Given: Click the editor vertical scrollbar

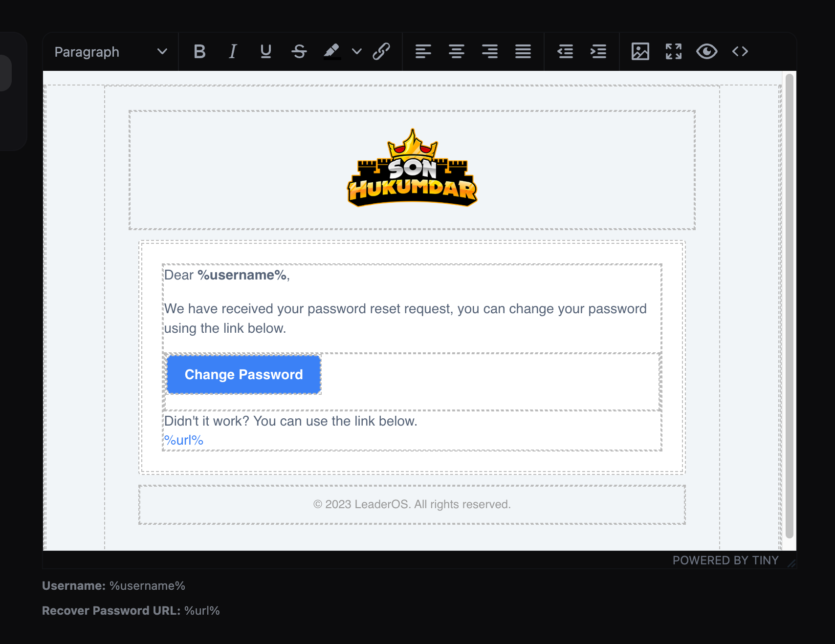Looking at the screenshot, I should click(789, 305).
